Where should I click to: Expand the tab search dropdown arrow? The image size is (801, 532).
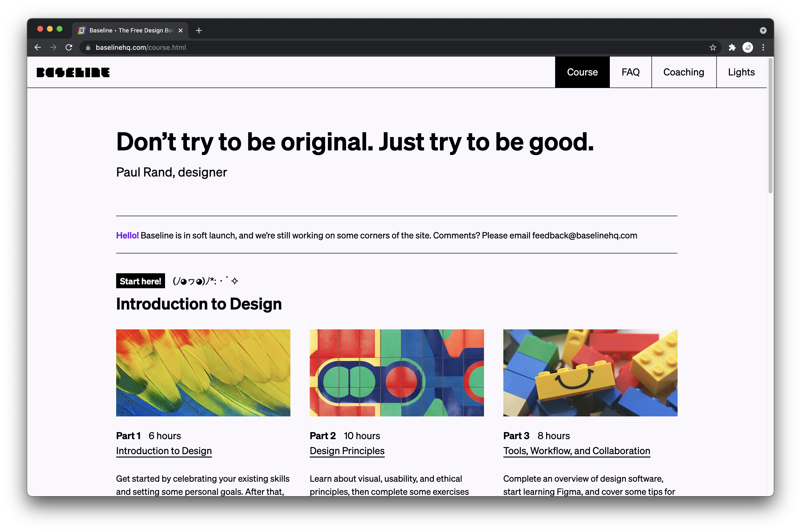[763, 30]
